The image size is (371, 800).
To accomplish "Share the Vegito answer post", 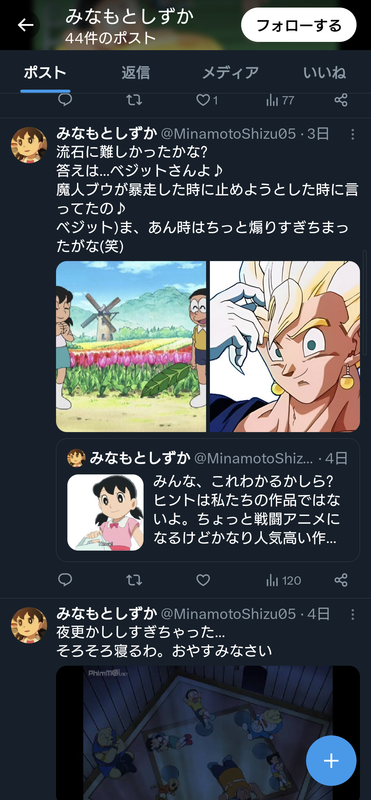I will pos(341,580).
